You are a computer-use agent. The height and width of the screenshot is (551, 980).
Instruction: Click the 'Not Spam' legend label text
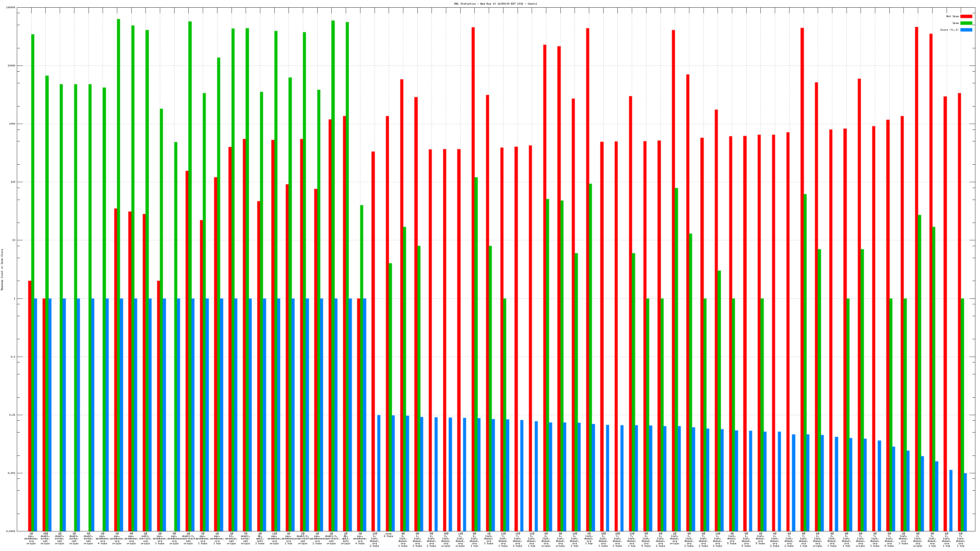coord(953,16)
